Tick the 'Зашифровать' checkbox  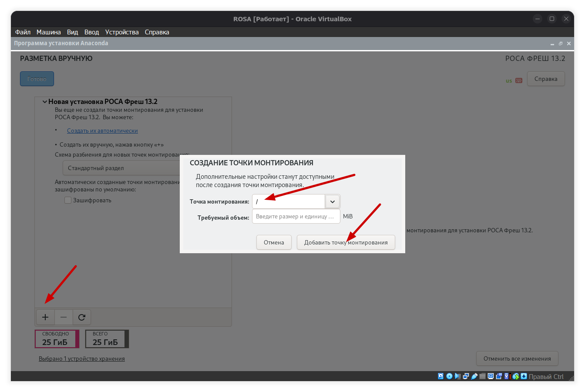[68, 200]
